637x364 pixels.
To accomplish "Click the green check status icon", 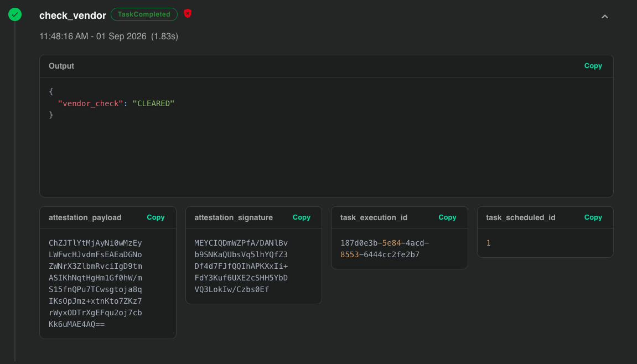I will pyautogui.click(x=15, y=14).
